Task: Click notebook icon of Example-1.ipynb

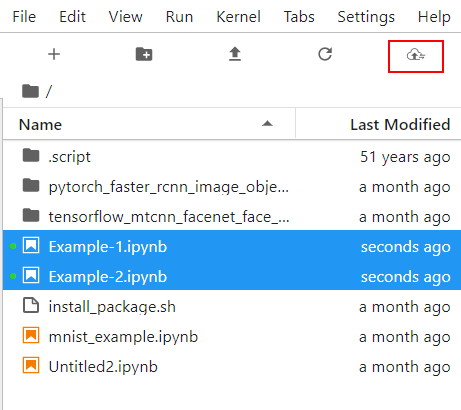Action: pyautogui.click(x=31, y=245)
